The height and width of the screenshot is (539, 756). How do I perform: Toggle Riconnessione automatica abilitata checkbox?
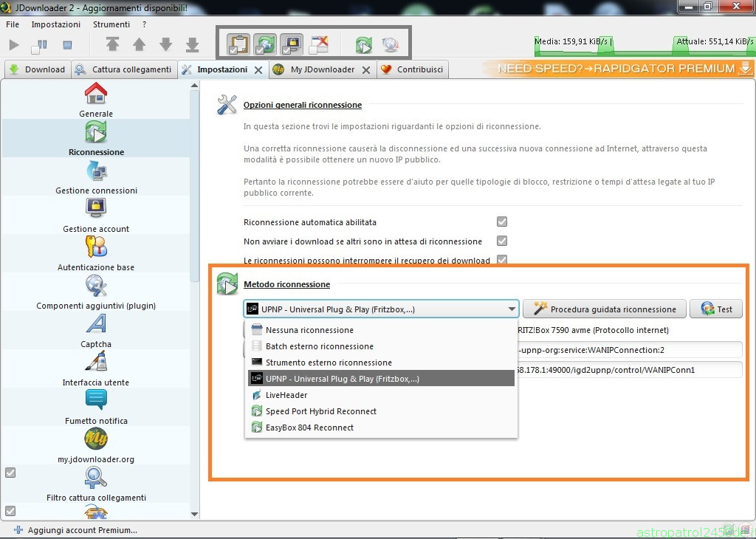click(x=502, y=222)
